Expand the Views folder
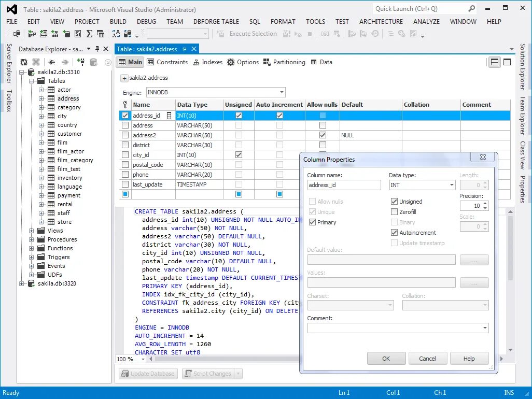Screen dimensions: 532x399 31,231
